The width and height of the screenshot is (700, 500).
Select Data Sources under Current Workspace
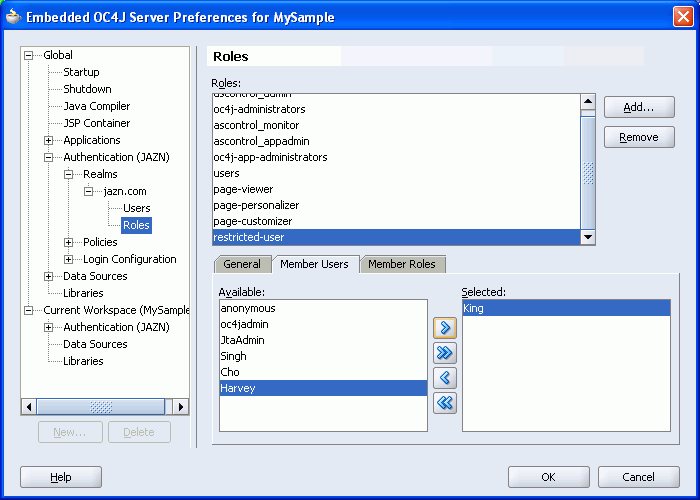coord(96,344)
